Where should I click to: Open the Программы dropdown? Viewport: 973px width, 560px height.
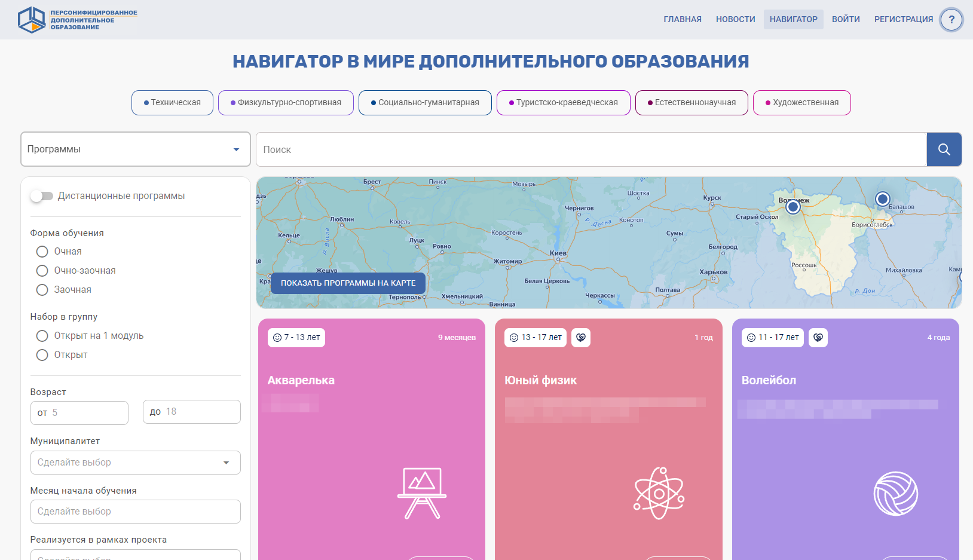pyautogui.click(x=135, y=149)
